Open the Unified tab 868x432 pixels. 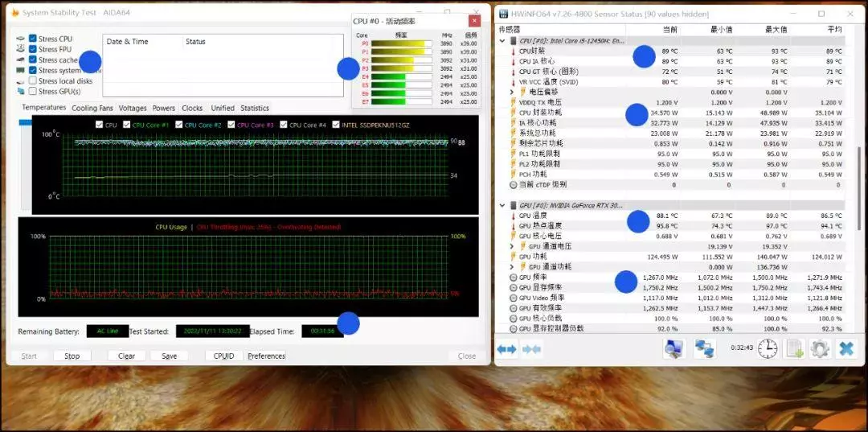223,109
